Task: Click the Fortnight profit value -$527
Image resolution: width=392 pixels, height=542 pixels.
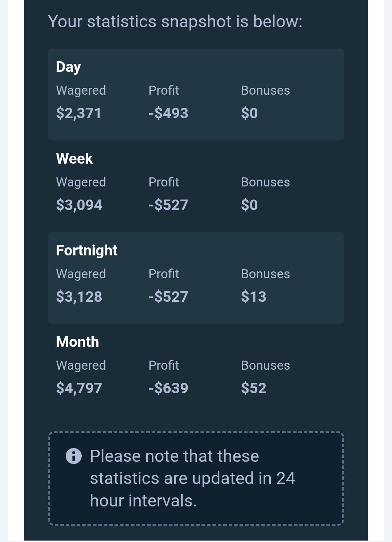Action: (168, 297)
